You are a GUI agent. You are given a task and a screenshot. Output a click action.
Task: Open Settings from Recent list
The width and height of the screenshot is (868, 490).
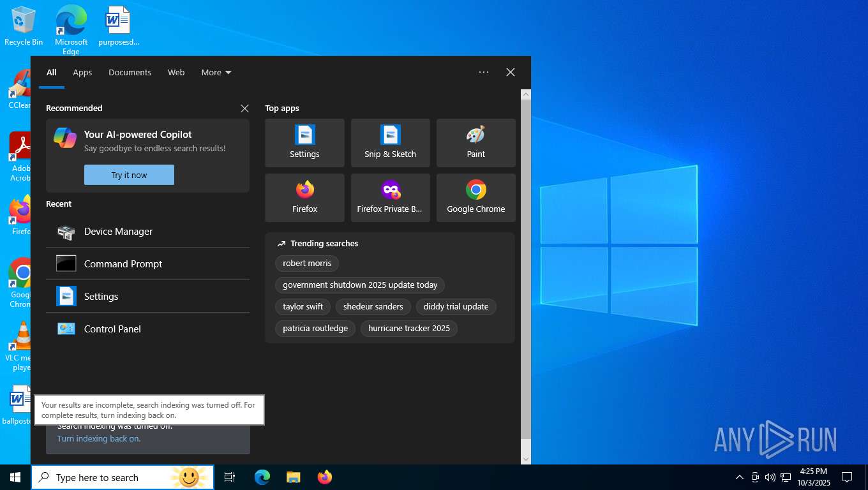coord(147,297)
